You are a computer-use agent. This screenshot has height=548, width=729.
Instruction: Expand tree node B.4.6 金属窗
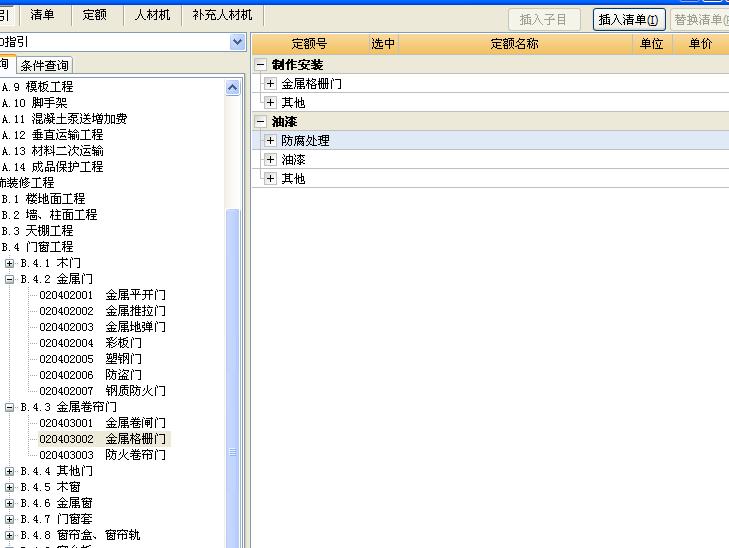[9, 503]
